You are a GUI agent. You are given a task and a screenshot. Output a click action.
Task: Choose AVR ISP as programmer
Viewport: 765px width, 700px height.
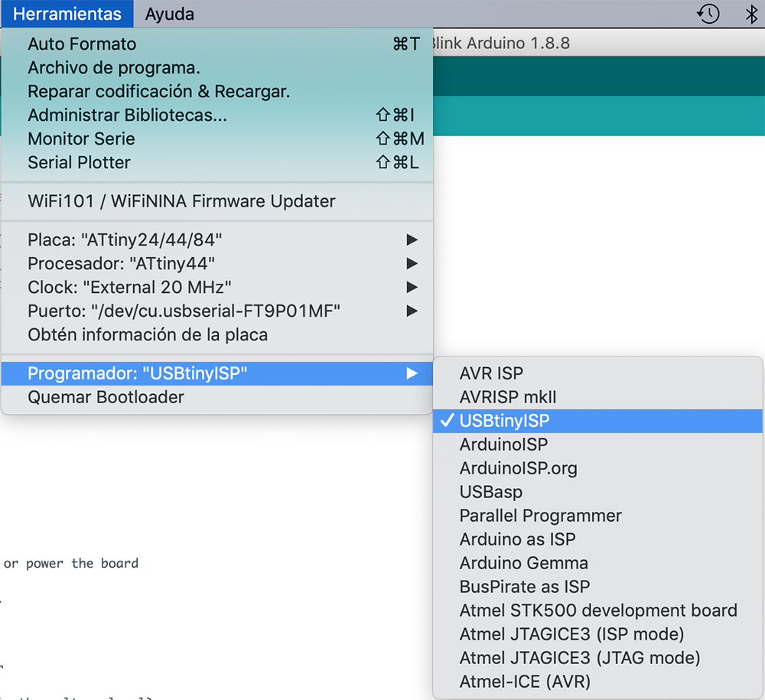click(x=491, y=373)
